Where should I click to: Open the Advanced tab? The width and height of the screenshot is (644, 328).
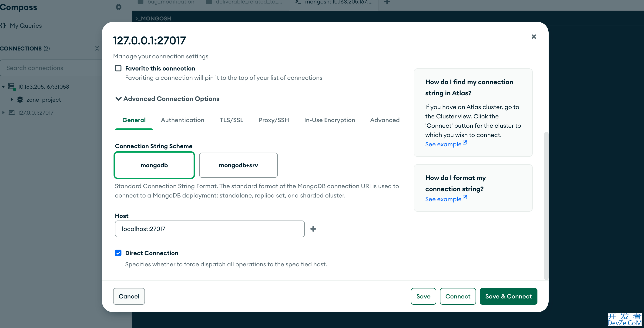click(385, 120)
